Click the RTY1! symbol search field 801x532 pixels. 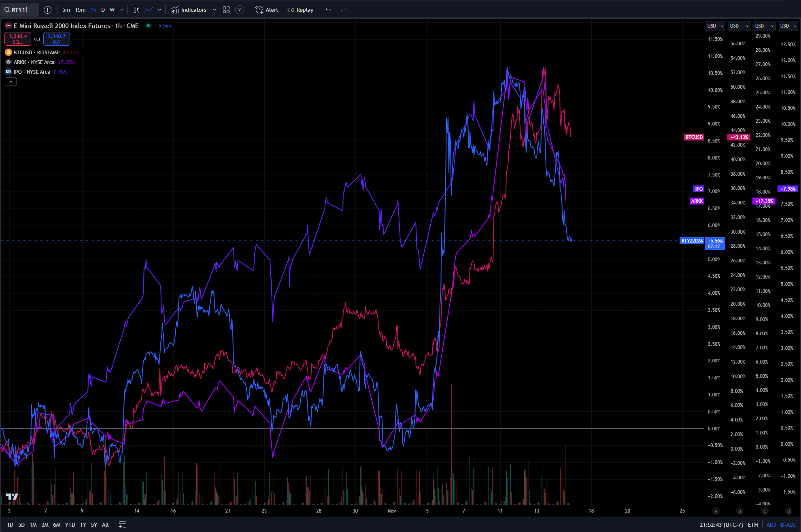coord(19,10)
